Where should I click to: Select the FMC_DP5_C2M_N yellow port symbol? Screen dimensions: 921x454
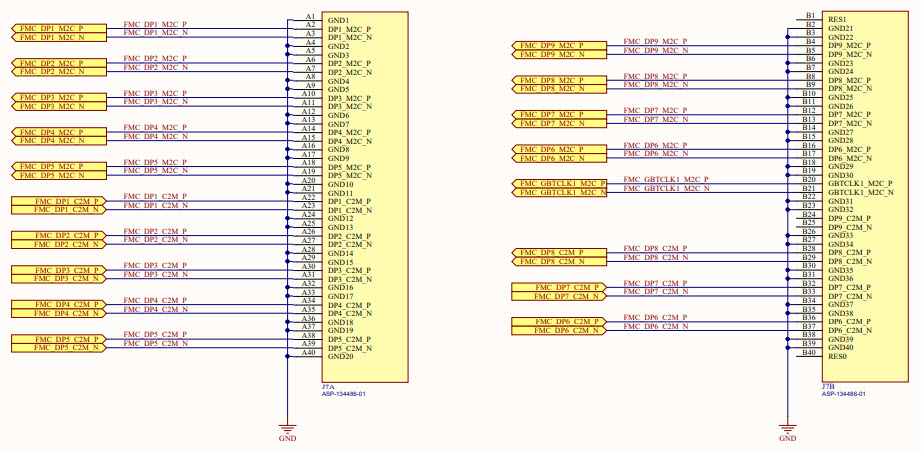click(x=56, y=347)
